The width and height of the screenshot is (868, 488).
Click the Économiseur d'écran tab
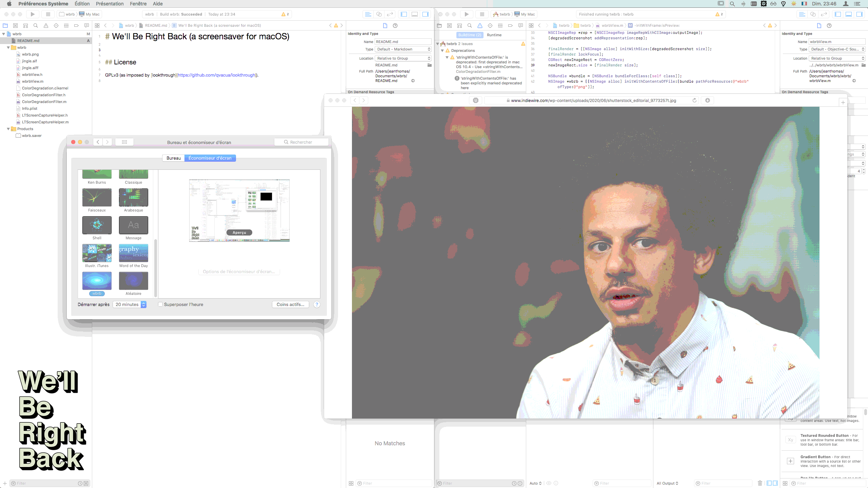coord(210,158)
